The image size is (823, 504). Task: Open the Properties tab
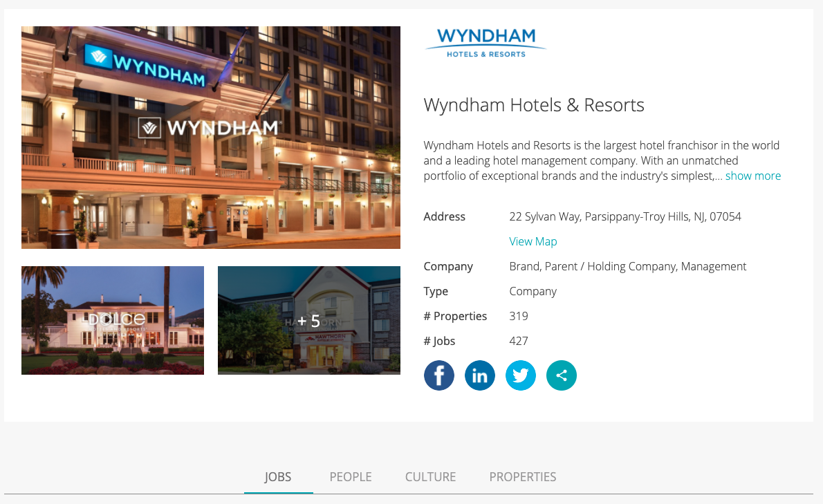point(523,477)
